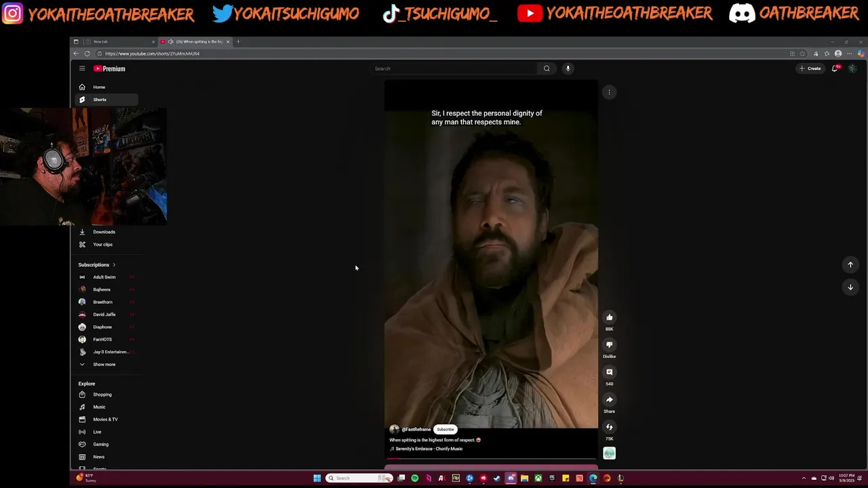
Task: Open the Windows Start button
Action: point(317,479)
